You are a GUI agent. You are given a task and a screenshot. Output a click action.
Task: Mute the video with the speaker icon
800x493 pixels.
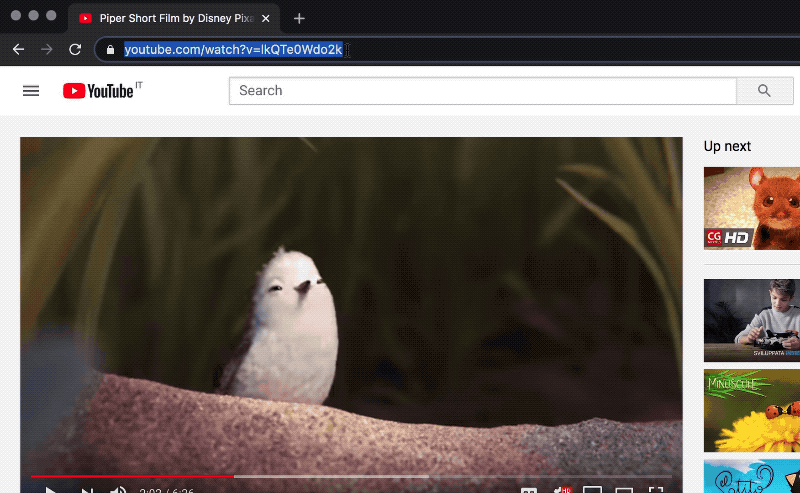point(118,490)
